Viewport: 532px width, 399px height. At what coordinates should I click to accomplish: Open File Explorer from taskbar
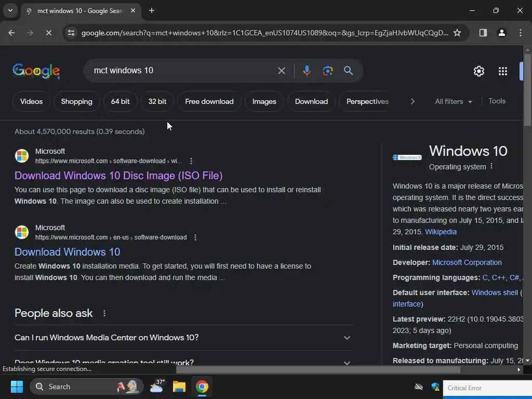[179, 387]
